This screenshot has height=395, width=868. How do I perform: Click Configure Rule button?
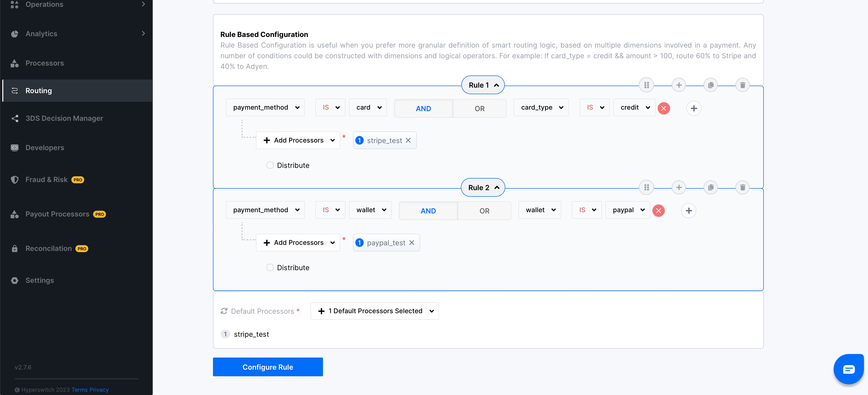tap(268, 367)
